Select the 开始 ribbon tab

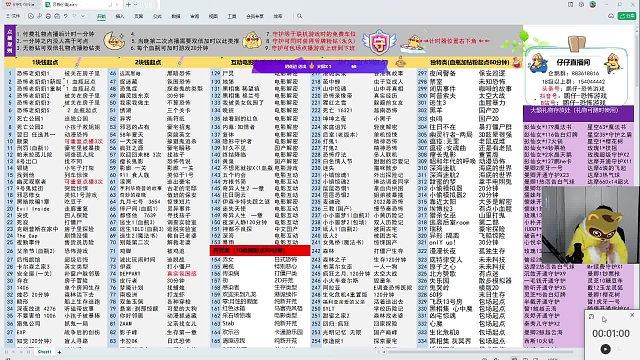(101, 16)
